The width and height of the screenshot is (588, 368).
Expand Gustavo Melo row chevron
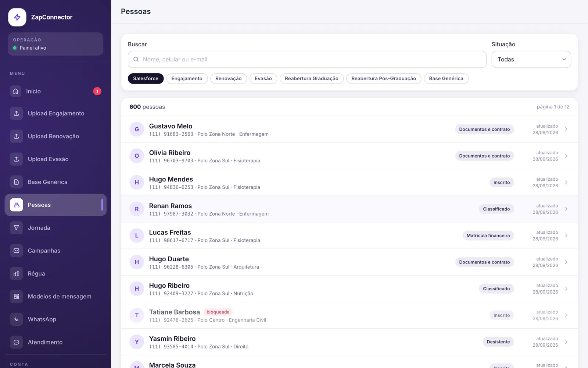566,129
